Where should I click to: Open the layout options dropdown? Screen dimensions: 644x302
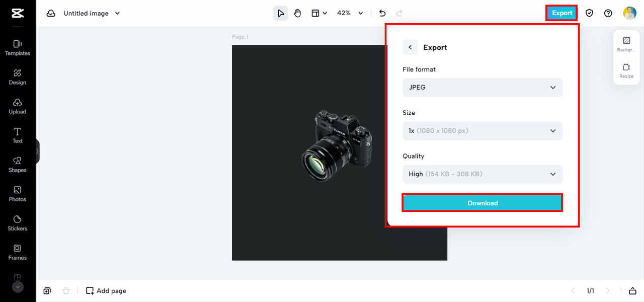click(x=319, y=13)
